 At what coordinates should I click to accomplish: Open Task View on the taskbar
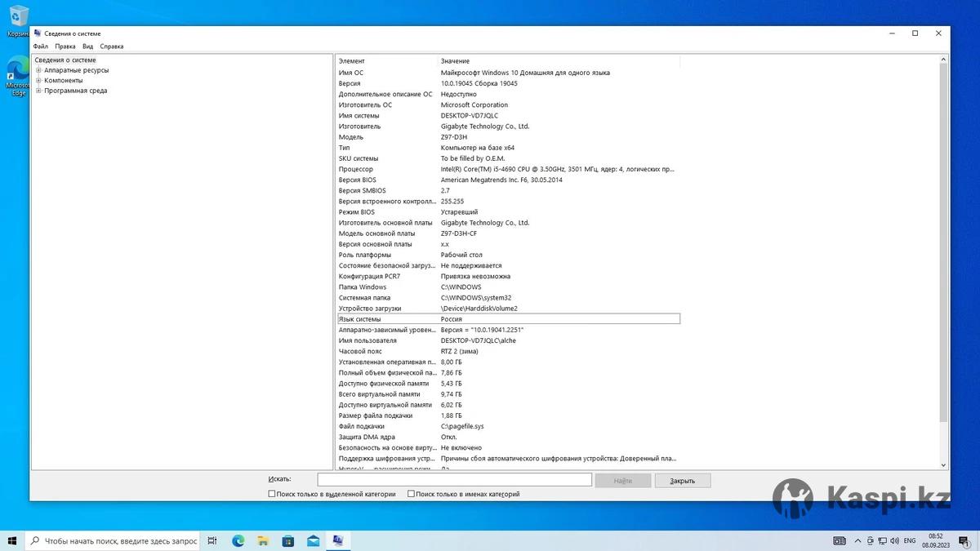(x=212, y=540)
